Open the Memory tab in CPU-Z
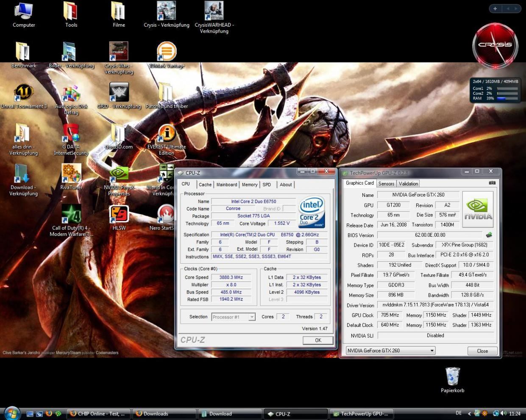This screenshot has width=526, height=420. tap(250, 185)
